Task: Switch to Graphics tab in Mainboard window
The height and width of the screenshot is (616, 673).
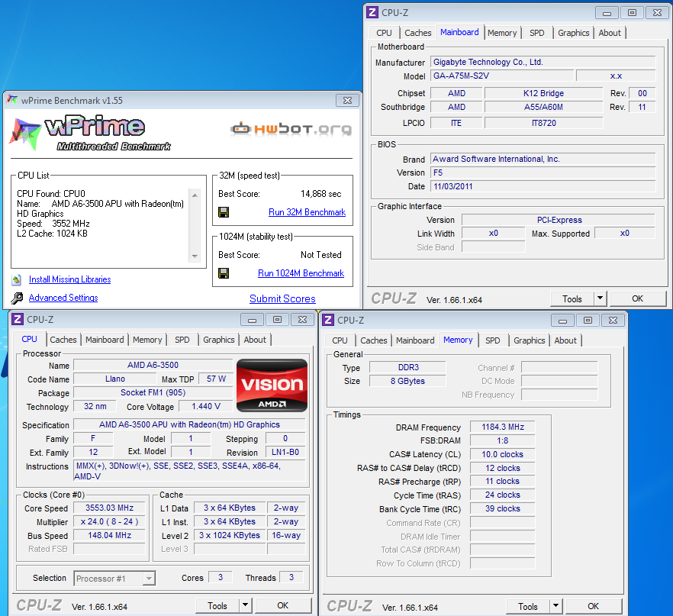Action: tap(574, 33)
